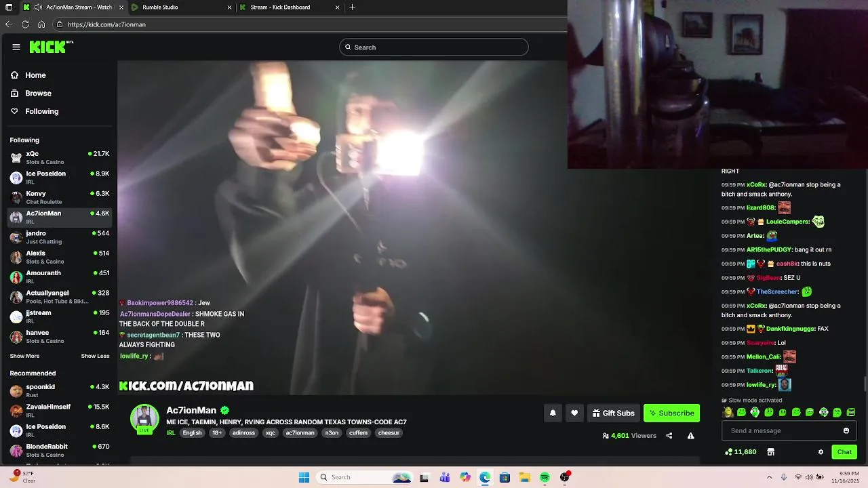Open chat settings gear
Screen dimensions: 868x488
[x=821, y=452]
